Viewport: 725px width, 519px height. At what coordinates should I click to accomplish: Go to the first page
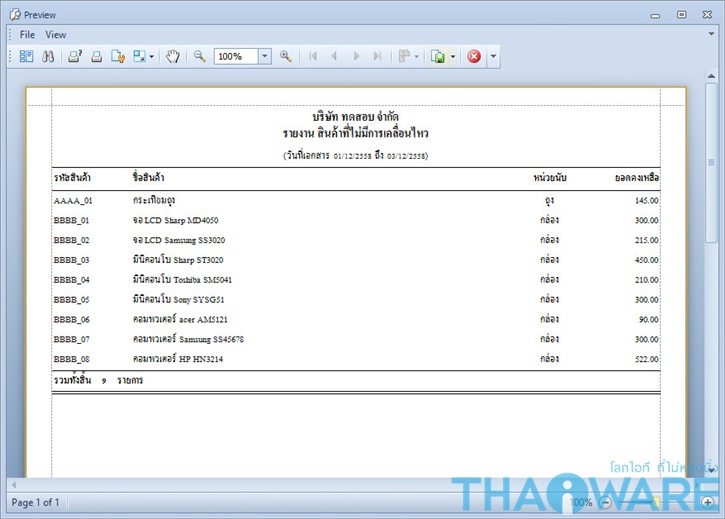coord(313,56)
